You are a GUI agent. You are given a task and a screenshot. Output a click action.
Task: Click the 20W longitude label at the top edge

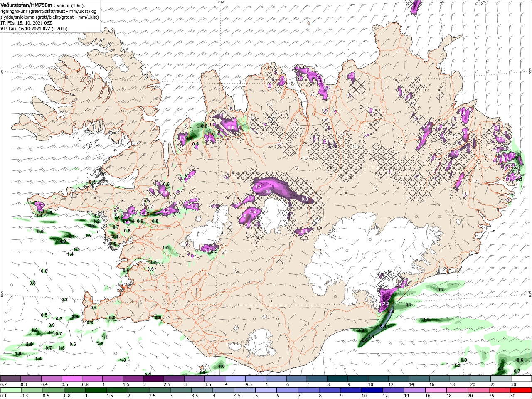(x=221, y=2)
